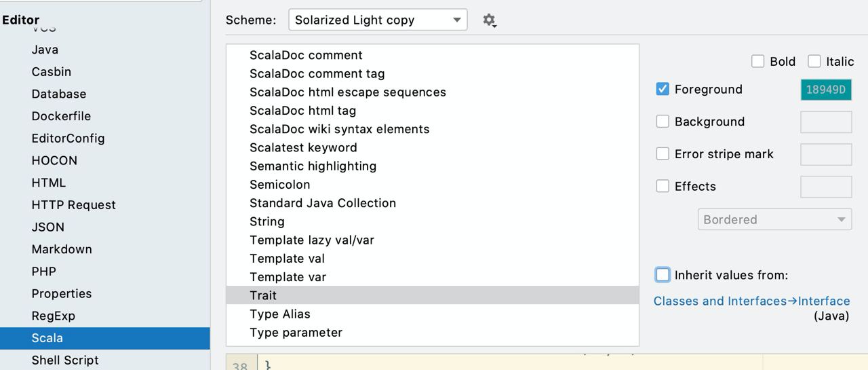868x370 pixels.
Task: Select ScalaDoc comment tag entry
Action: (433, 73)
